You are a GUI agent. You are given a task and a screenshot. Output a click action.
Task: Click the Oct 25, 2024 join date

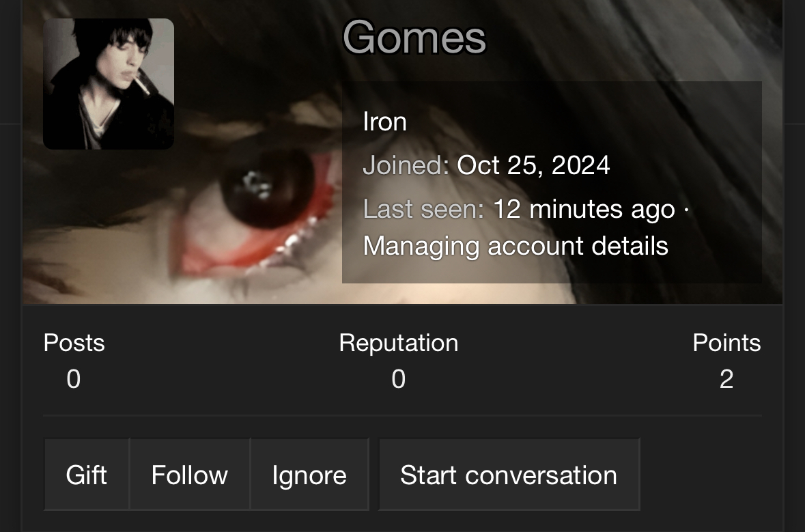(533, 165)
